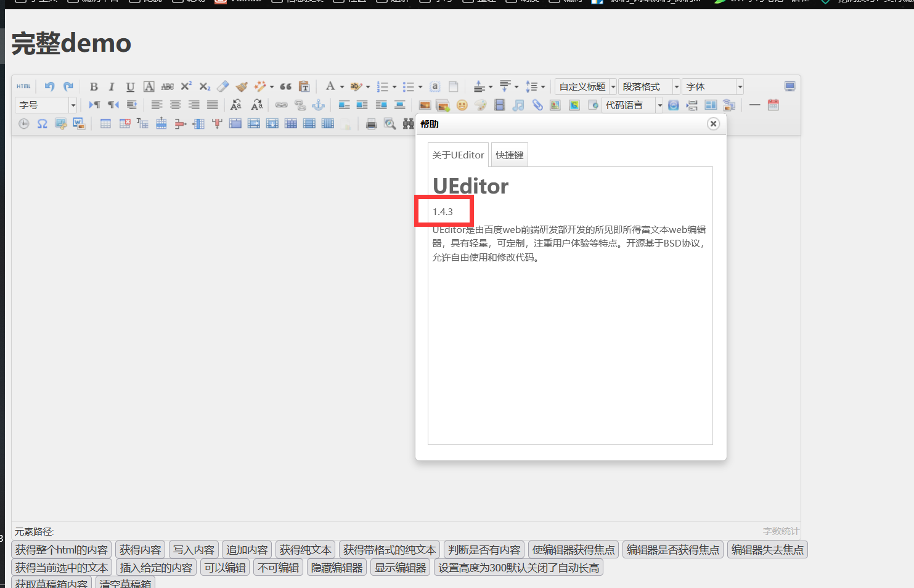Click the 判断是否有内容 button

tap(484, 550)
